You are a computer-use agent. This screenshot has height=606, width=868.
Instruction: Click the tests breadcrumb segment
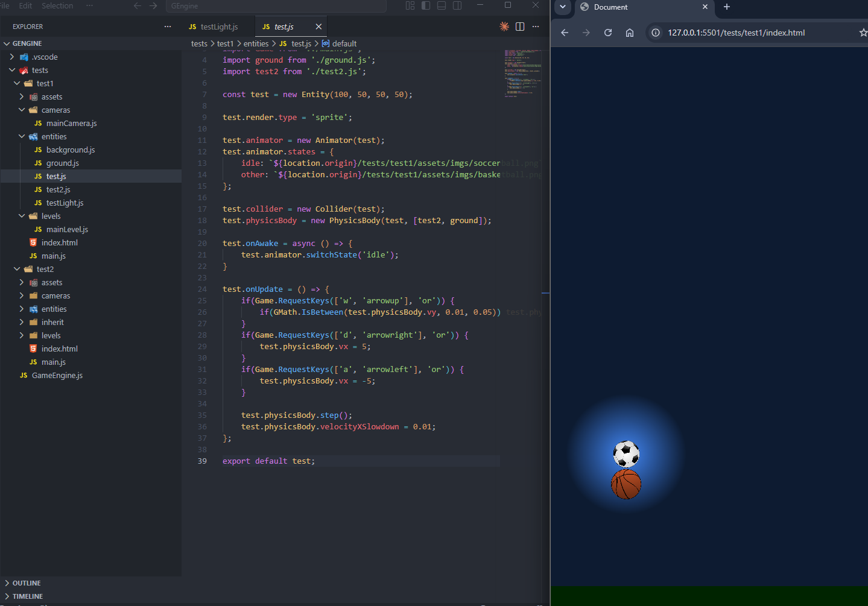pyautogui.click(x=199, y=43)
